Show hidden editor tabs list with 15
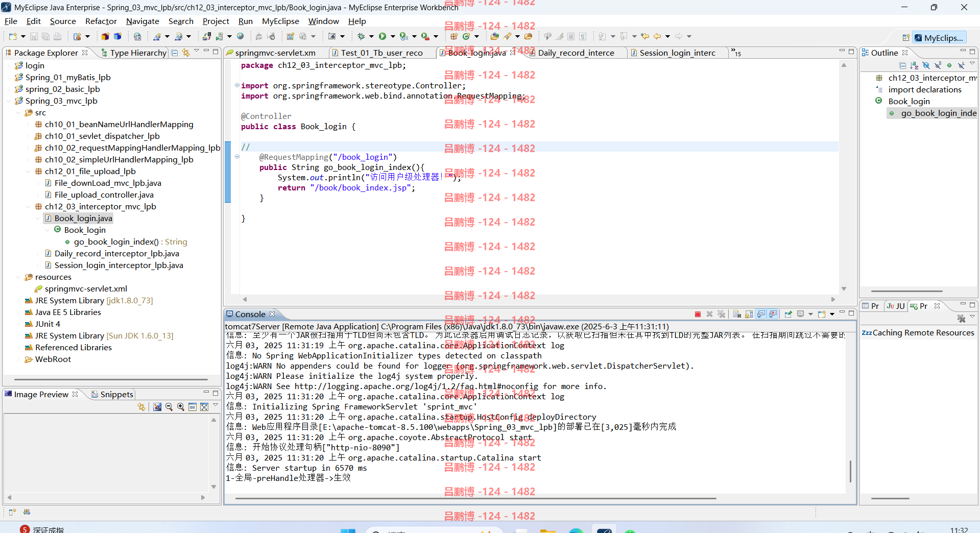The width and height of the screenshot is (980, 533). tap(736, 52)
